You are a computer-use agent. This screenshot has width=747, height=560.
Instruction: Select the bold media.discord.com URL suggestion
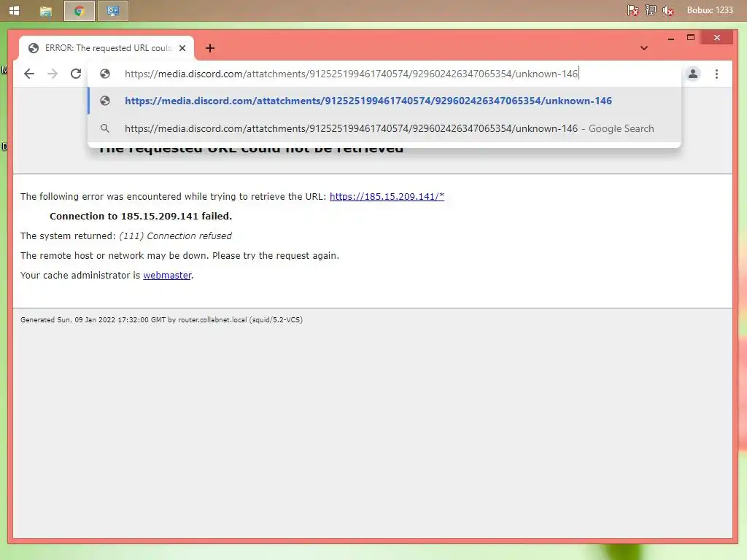tap(384, 101)
